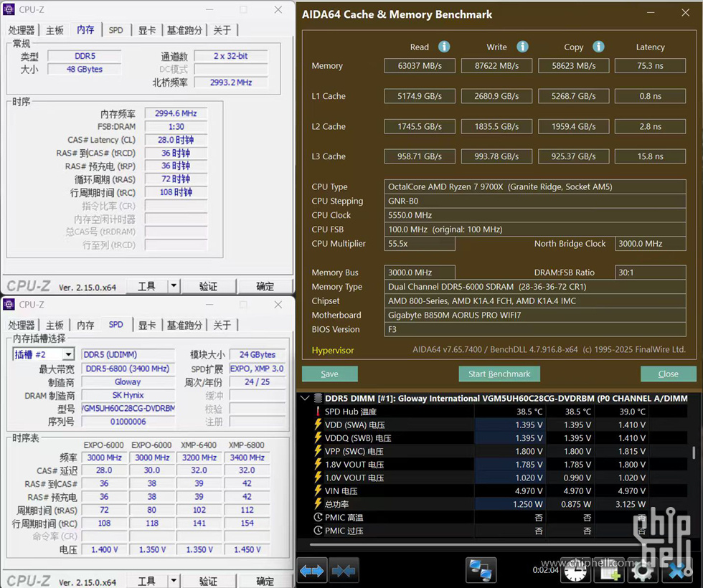Click the 工具 button in upper CPU-Z window

click(146, 286)
